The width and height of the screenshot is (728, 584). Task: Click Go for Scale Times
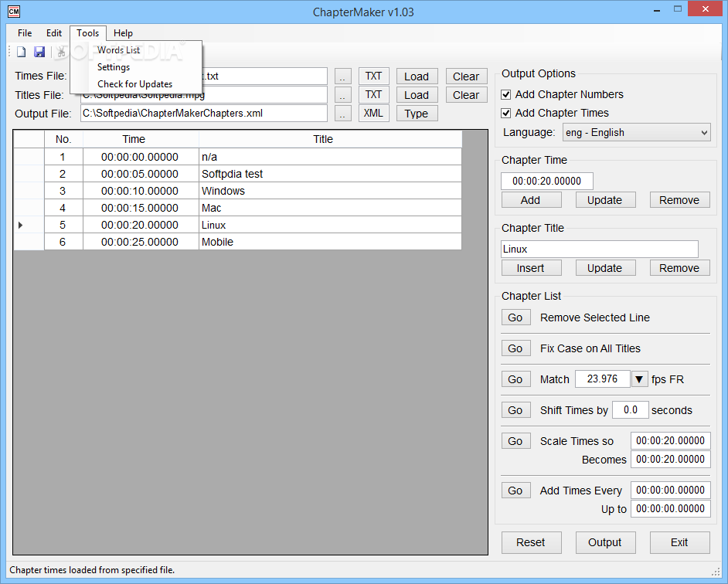point(515,441)
